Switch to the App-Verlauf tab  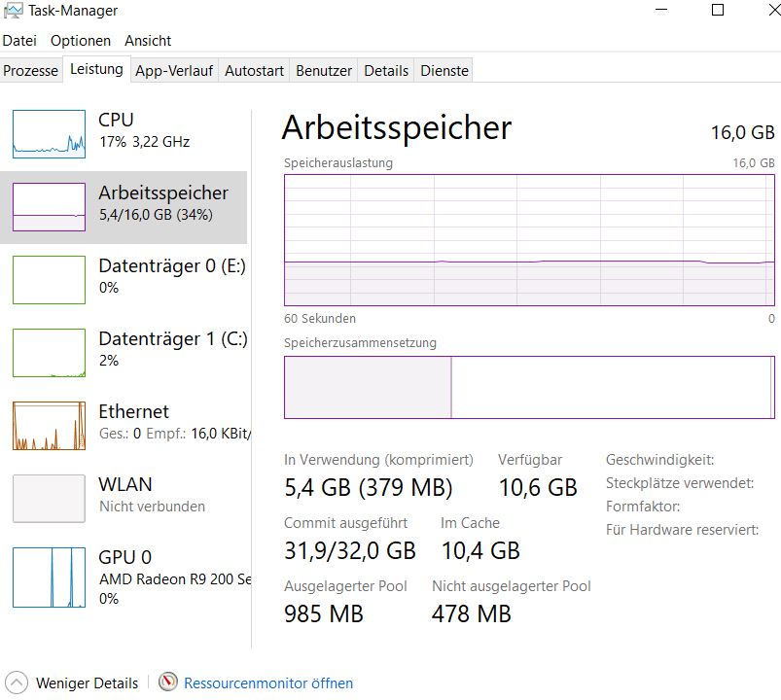point(174,70)
